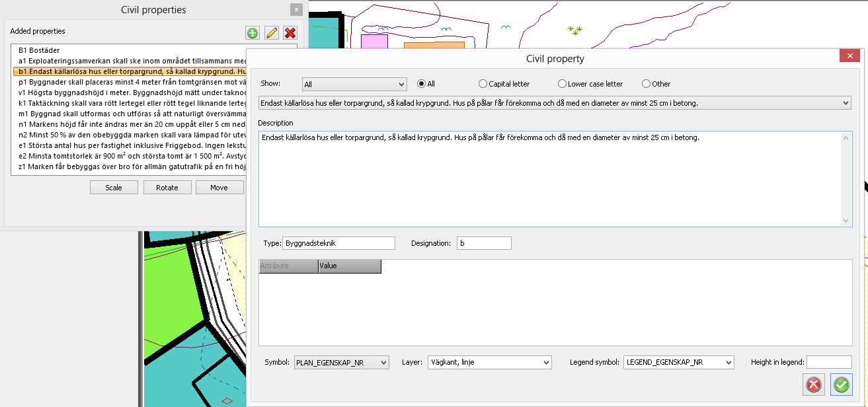This screenshot has width=868, height=407.
Task: Select the Other radio button
Action: pyautogui.click(x=646, y=84)
